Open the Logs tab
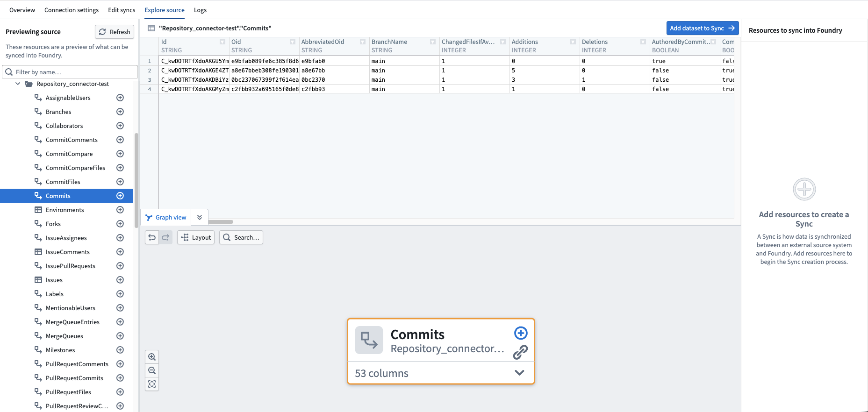 (x=200, y=10)
